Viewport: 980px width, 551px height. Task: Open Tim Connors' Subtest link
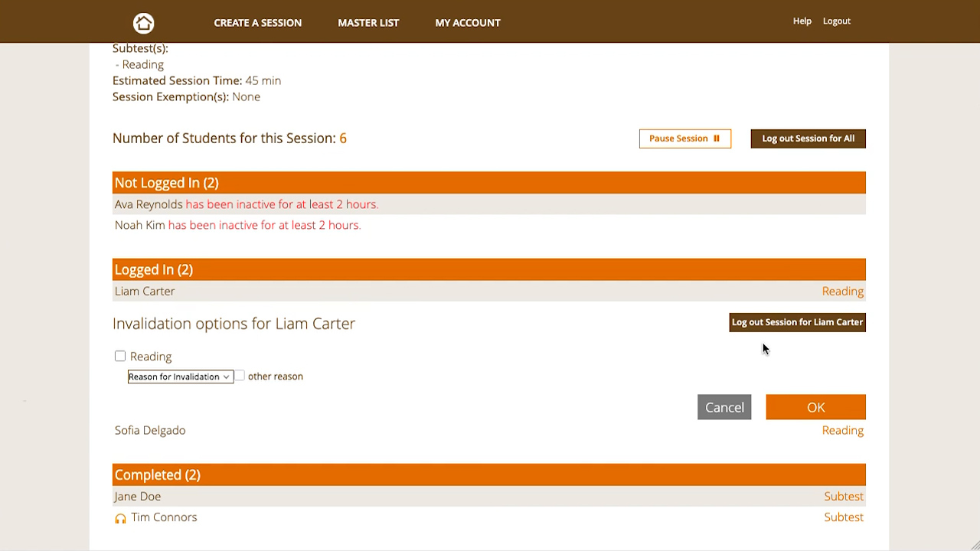coord(843,517)
